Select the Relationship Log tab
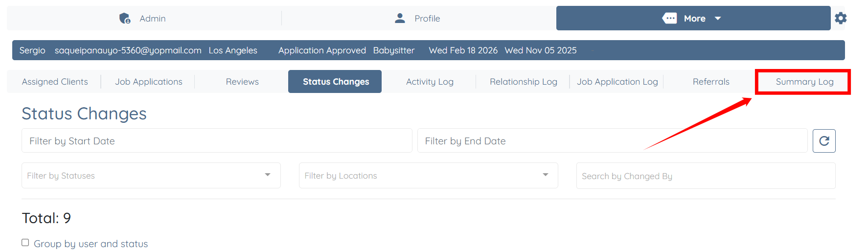This screenshot has width=868, height=252. click(523, 82)
